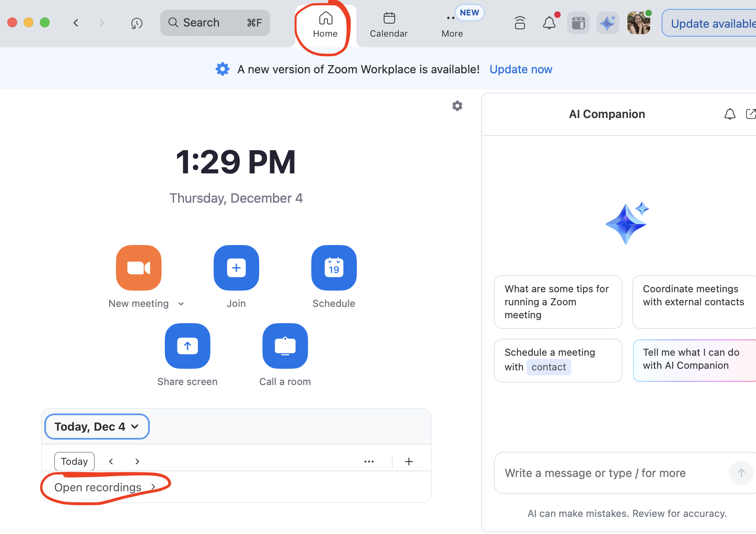This screenshot has width=756, height=534.
Task: Go forward with the right arrow
Action: [101, 23]
